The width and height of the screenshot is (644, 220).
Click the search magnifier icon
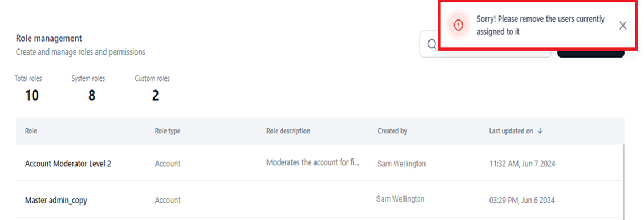[431, 44]
